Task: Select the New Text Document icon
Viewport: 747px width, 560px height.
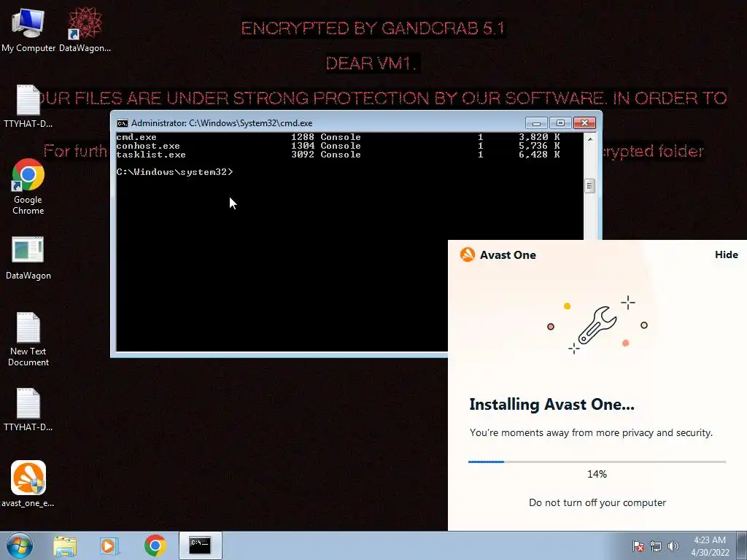Action: click(x=28, y=339)
